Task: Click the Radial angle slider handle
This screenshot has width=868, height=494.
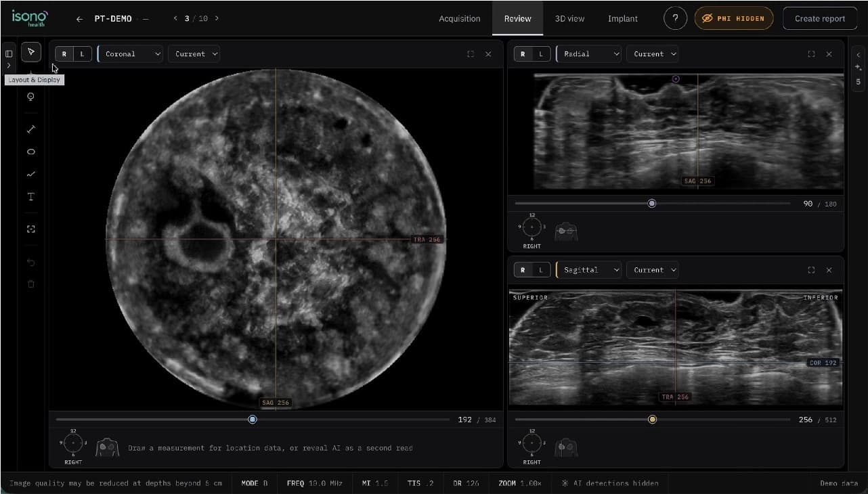Action: coord(652,203)
